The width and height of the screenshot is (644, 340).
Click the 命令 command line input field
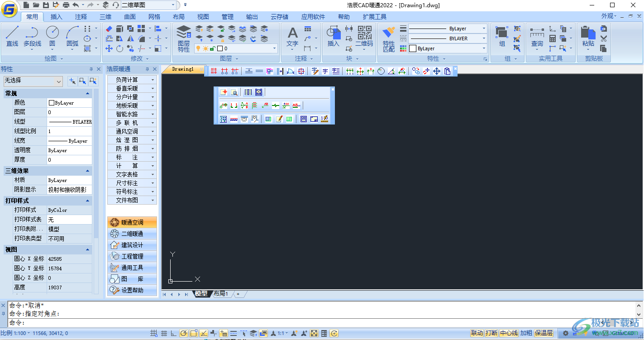point(321,323)
